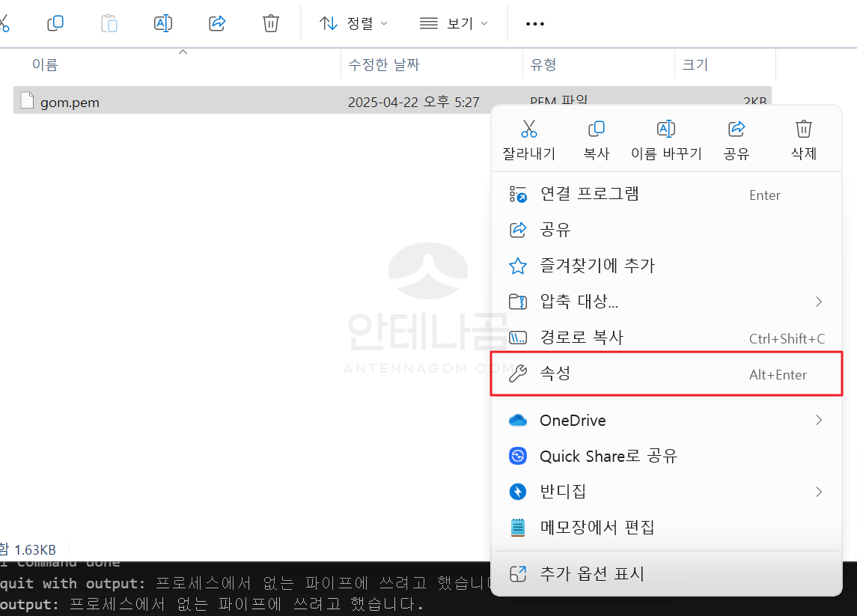Sort by the 유형 column header

(x=543, y=64)
